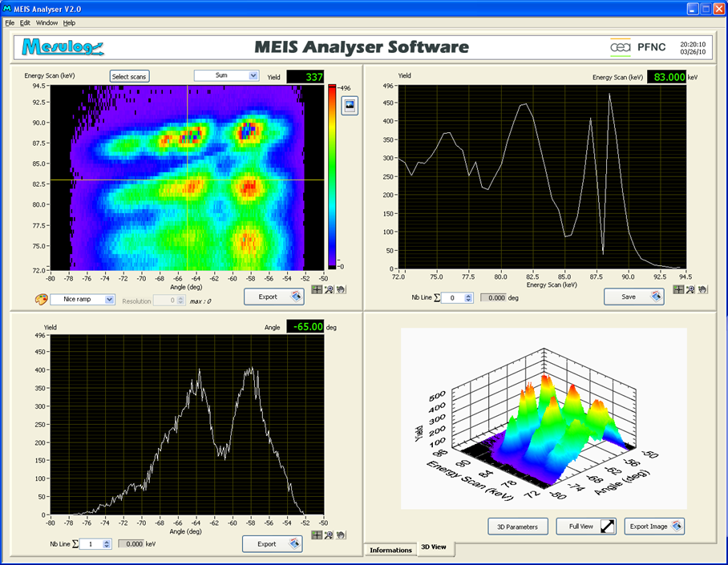
Task: Click the 'max : 0' label
Action: pos(200,301)
